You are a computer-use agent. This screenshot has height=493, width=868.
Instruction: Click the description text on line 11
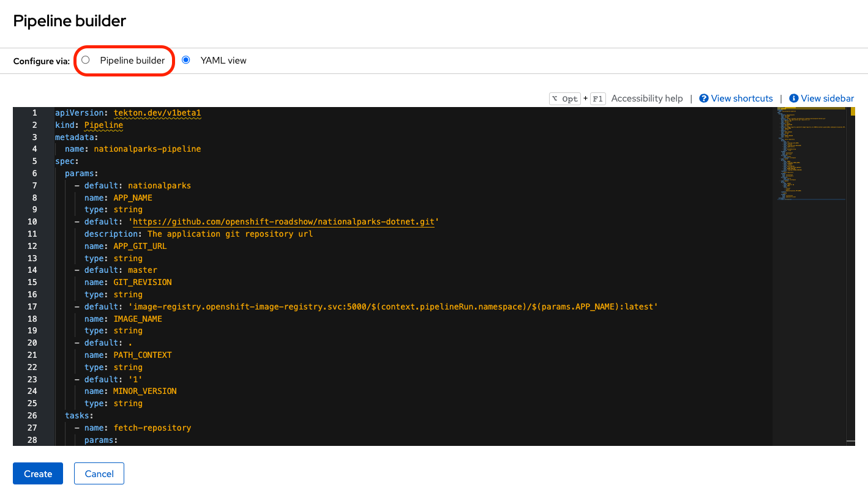click(x=230, y=234)
